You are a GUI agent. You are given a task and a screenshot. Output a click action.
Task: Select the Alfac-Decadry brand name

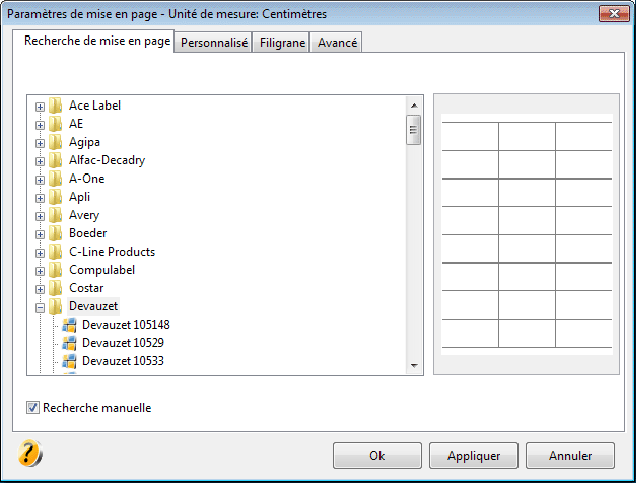pyautogui.click(x=107, y=160)
